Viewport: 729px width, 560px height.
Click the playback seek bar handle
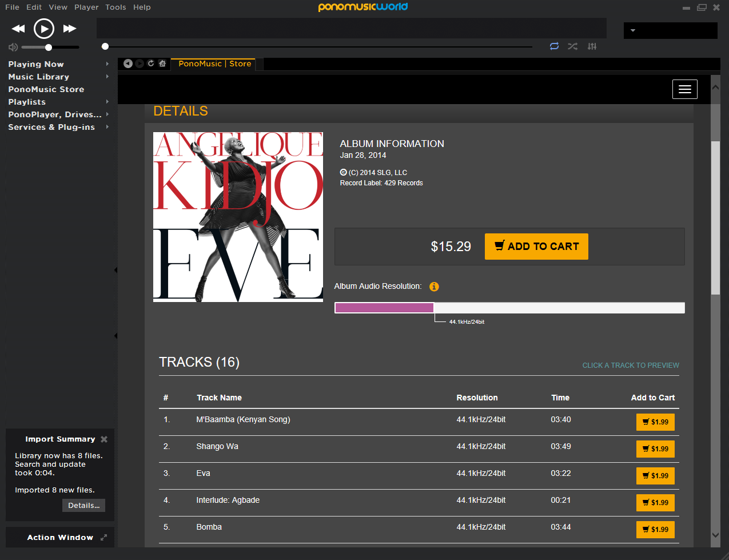105,46
